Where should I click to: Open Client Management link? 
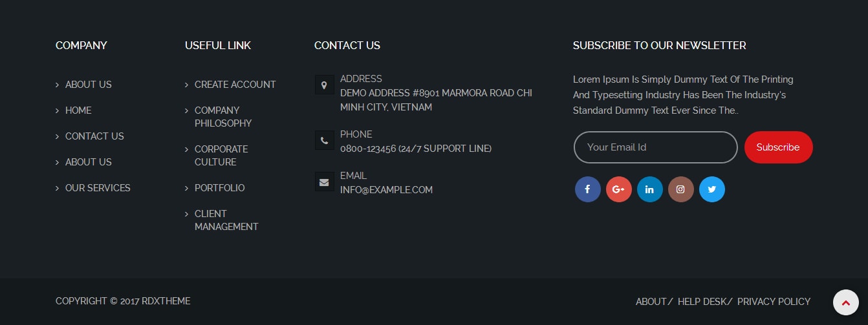tap(226, 220)
